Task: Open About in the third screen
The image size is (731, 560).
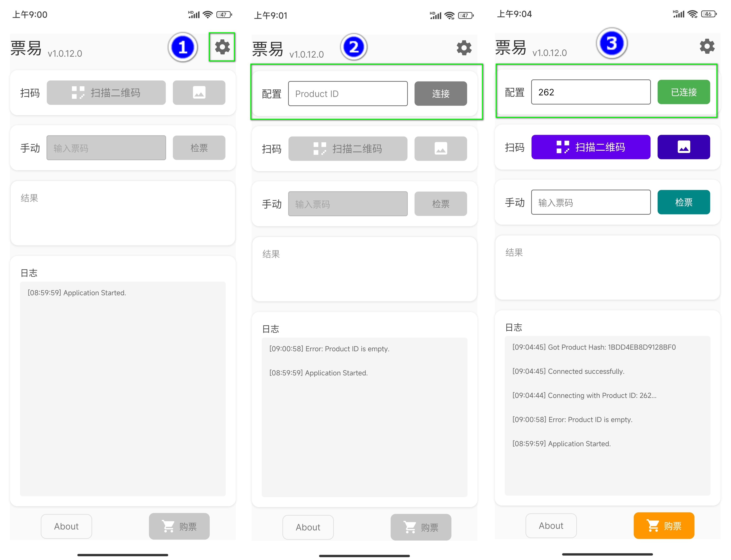Action: point(551,525)
